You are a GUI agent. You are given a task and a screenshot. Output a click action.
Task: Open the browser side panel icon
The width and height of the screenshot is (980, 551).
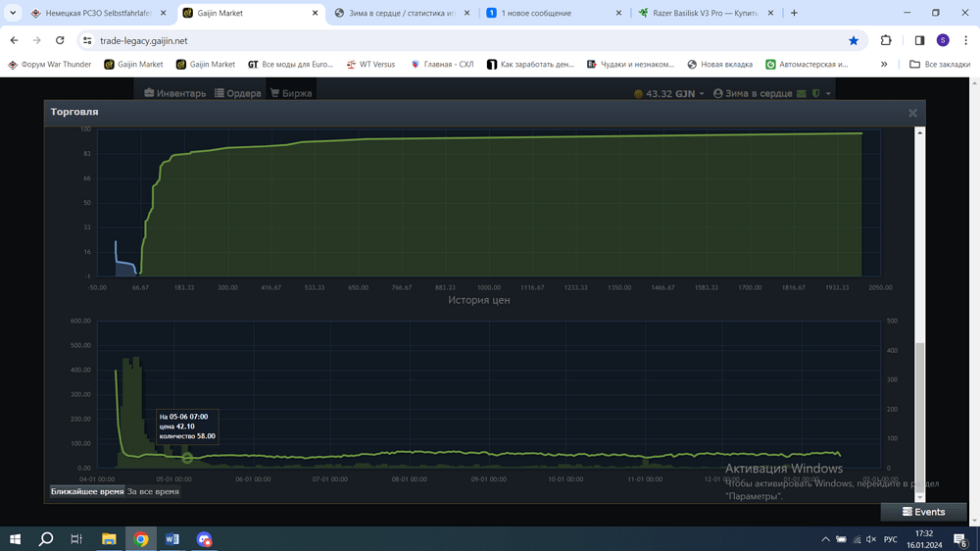(919, 40)
